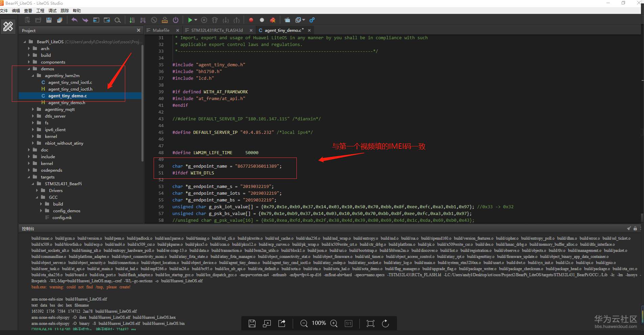Viewport: 644px width, 335px height.
Task: Toggle the lock icon in console panel header
Action: click(635, 229)
